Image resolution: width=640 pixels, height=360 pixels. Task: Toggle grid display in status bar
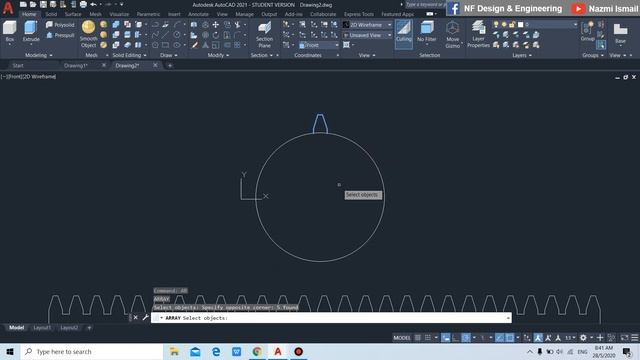pyautogui.click(x=418, y=338)
